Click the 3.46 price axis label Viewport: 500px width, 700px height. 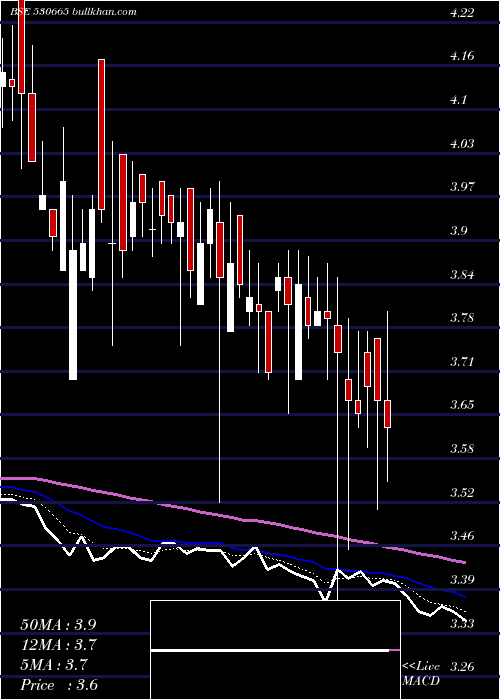coord(461,536)
